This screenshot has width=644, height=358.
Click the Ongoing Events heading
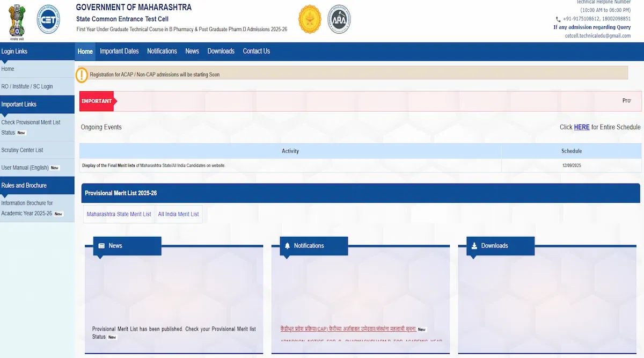point(101,127)
